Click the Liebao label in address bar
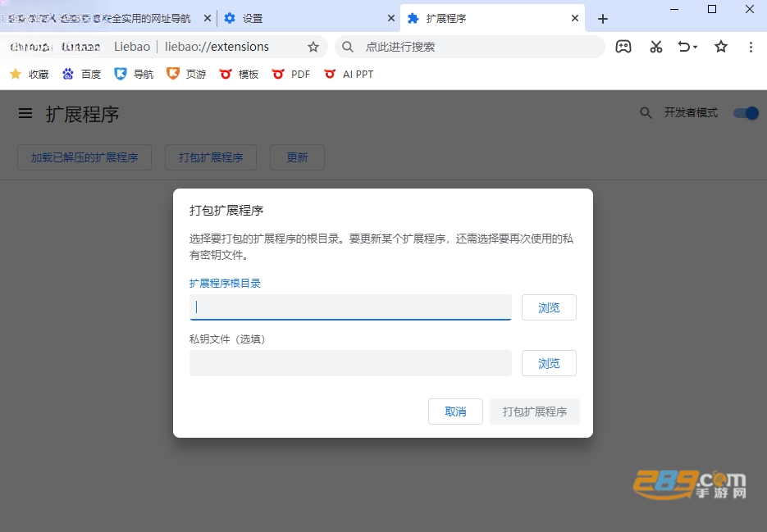This screenshot has height=532, width=767. point(132,47)
